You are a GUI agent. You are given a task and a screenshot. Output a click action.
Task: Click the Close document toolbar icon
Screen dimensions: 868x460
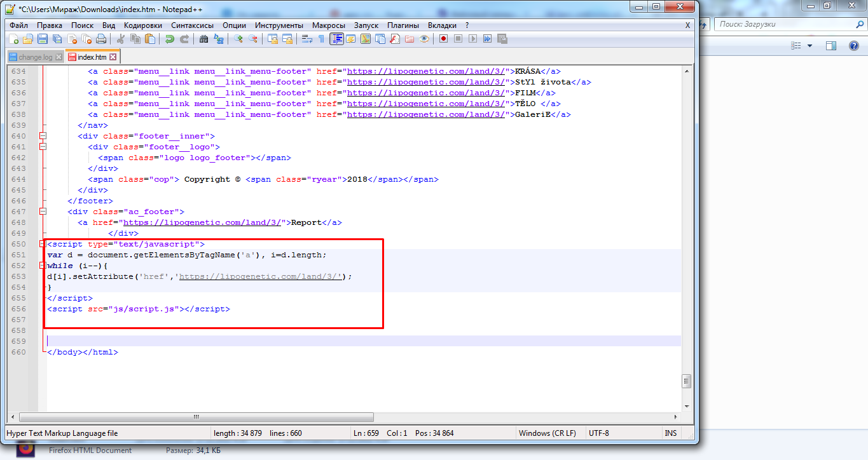(72, 39)
